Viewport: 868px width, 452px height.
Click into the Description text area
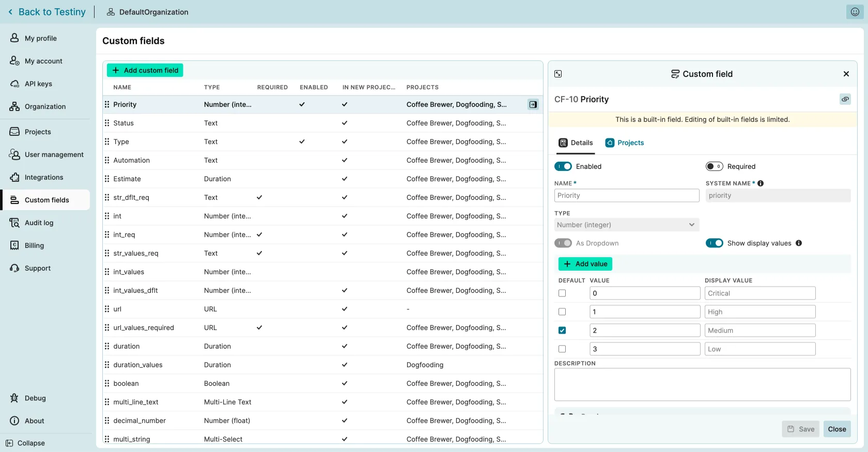[702, 384]
